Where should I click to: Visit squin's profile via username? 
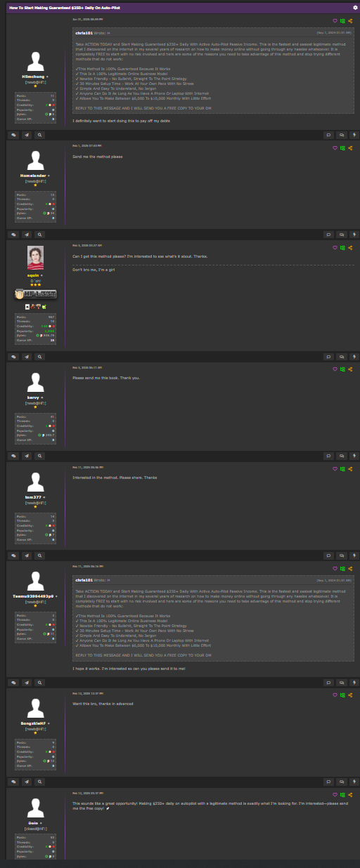tap(34, 275)
